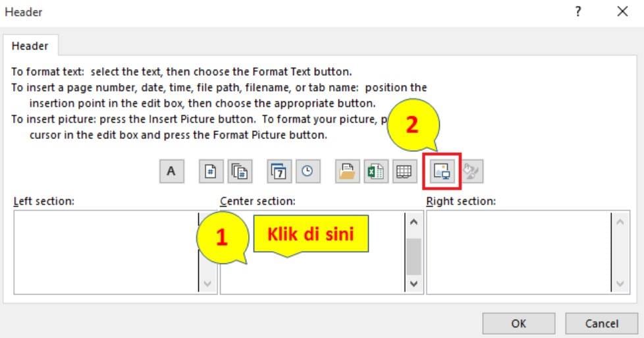This screenshot has height=338, width=644.
Task: Click inside the Left section edit box
Action: pos(106,252)
